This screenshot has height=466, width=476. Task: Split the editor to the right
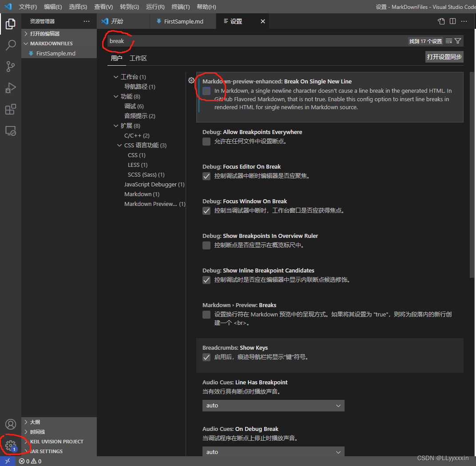tap(452, 21)
